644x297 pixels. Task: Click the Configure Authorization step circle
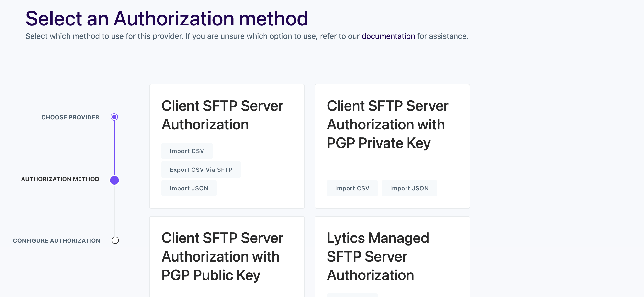pos(115,240)
